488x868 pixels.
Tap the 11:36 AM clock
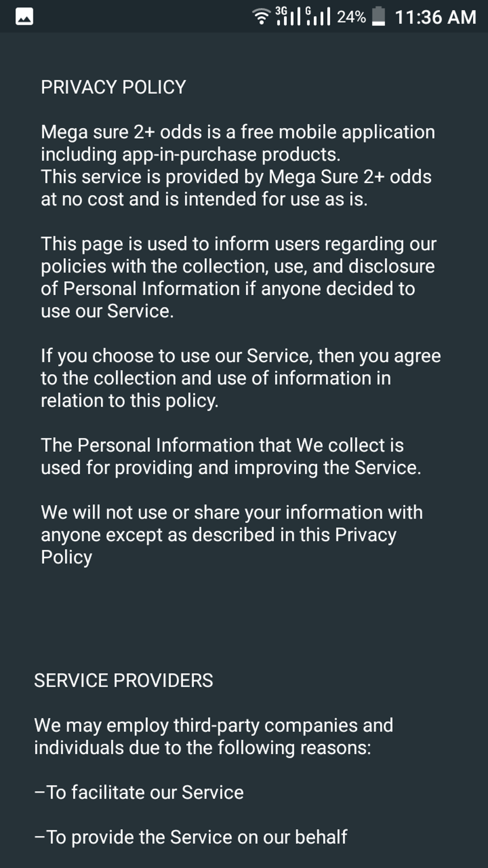[435, 17]
